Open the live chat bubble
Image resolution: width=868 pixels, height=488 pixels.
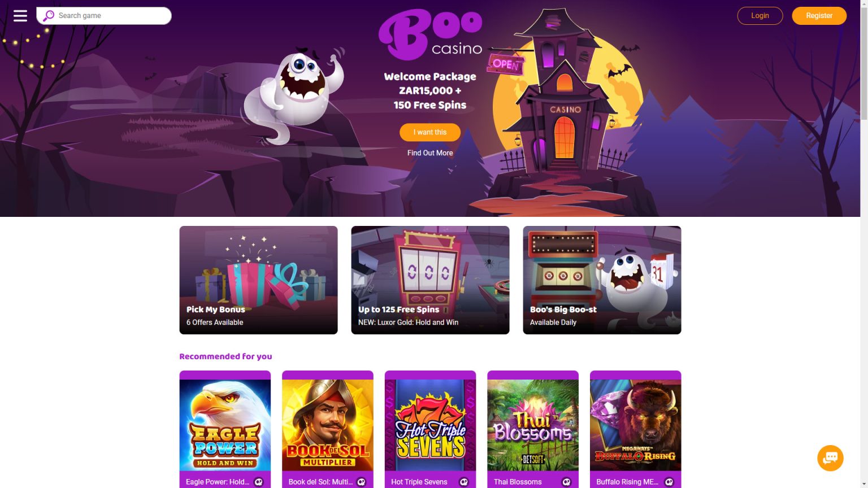click(x=830, y=457)
